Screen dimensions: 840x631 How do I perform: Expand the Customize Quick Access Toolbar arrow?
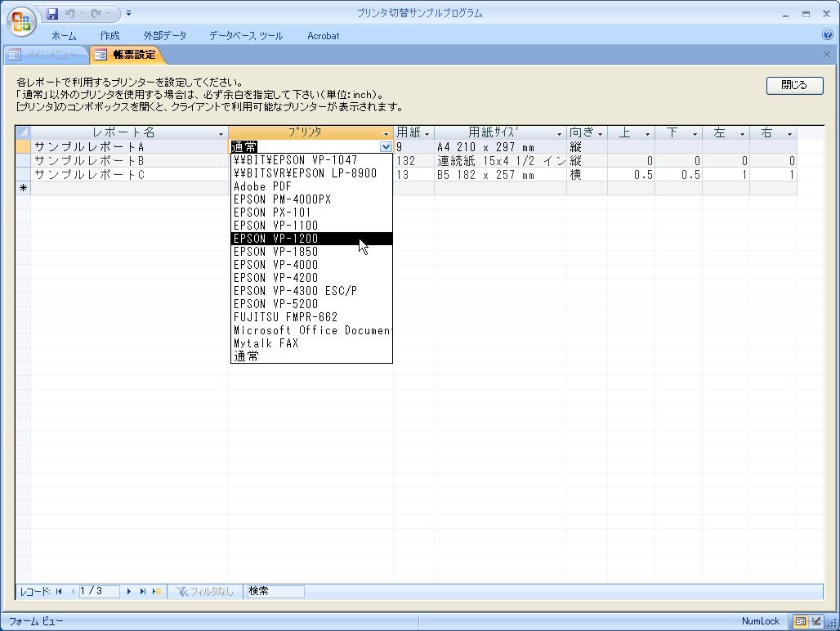click(x=128, y=13)
